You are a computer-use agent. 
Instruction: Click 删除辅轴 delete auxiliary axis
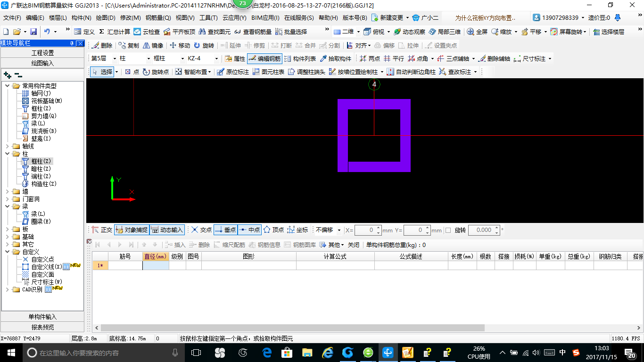tap(494, 59)
